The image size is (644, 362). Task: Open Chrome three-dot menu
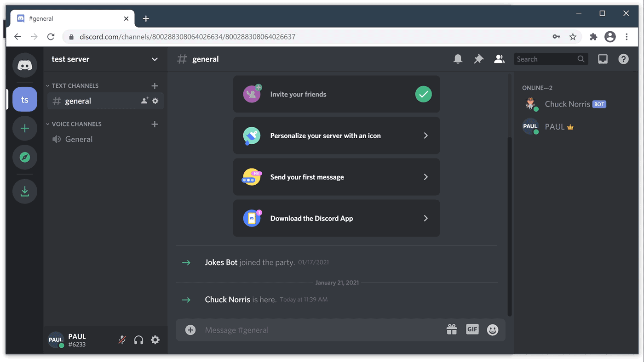coord(627,37)
